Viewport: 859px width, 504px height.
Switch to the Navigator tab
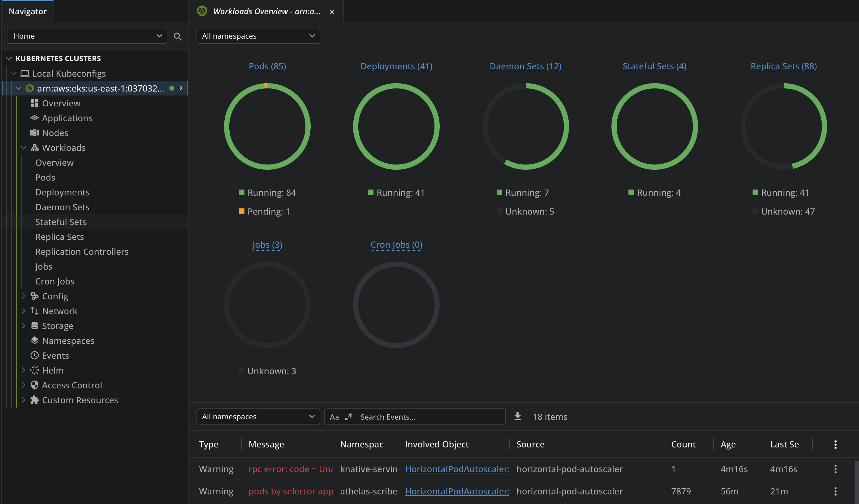click(x=28, y=11)
